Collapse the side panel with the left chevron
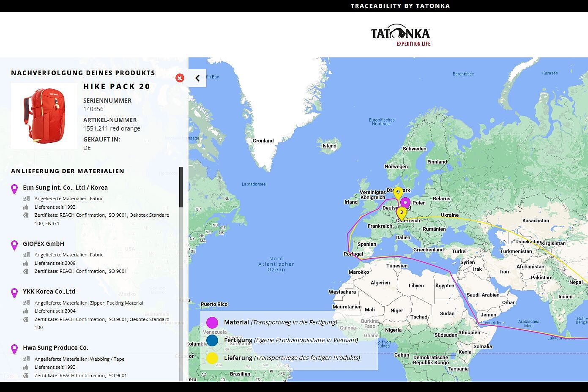 point(197,78)
